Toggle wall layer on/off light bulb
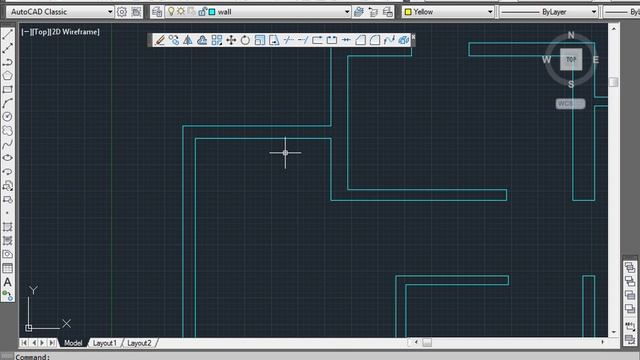640x360 pixels. click(x=171, y=12)
